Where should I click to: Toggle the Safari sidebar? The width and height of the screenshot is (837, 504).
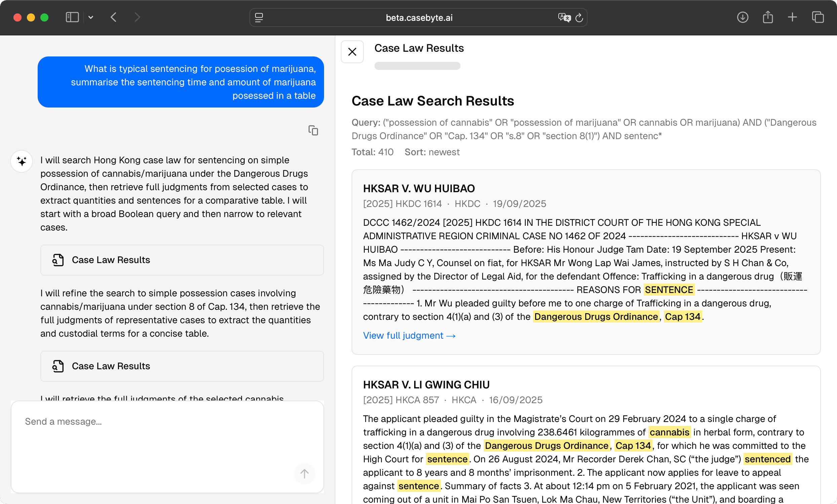72,17
